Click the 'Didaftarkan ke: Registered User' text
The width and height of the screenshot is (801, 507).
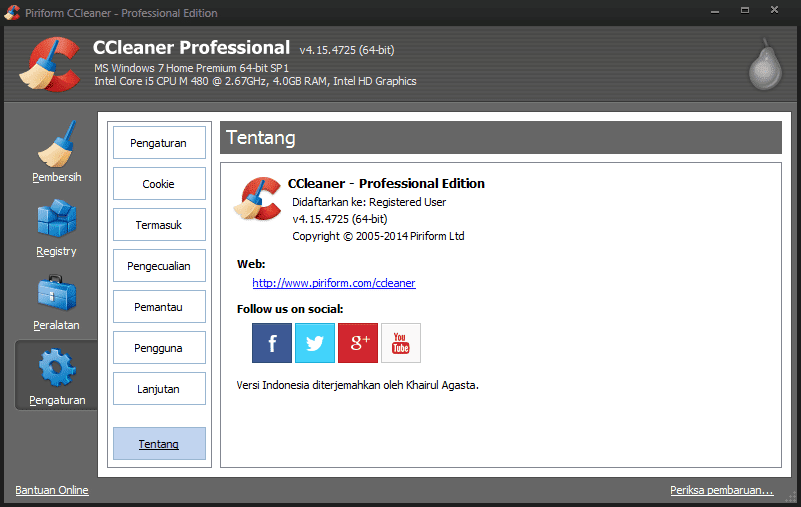[369, 202]
